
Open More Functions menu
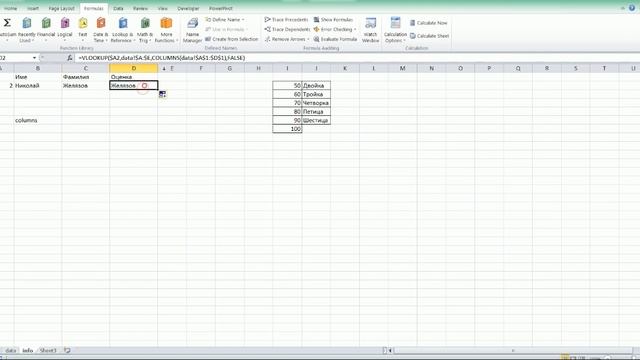pos(166,30)
